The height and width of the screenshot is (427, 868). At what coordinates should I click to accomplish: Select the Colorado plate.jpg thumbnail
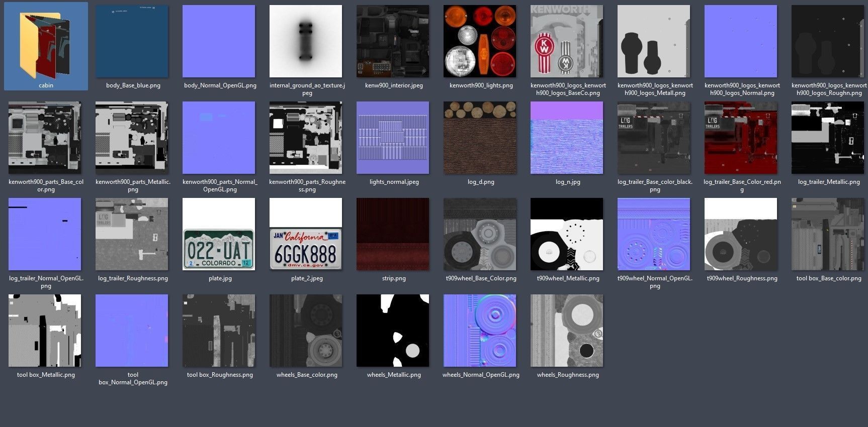(219, 234)
